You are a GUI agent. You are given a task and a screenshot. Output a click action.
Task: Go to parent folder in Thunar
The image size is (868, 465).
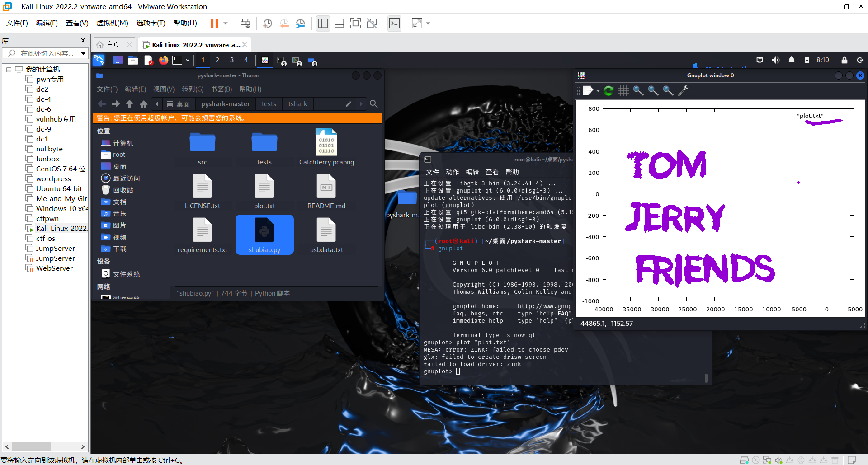point(130,104)
